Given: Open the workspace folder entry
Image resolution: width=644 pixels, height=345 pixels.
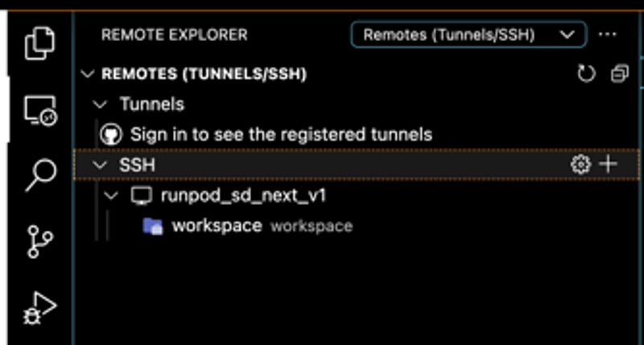Looking at the screenshot, I should (x=217, y=226).
